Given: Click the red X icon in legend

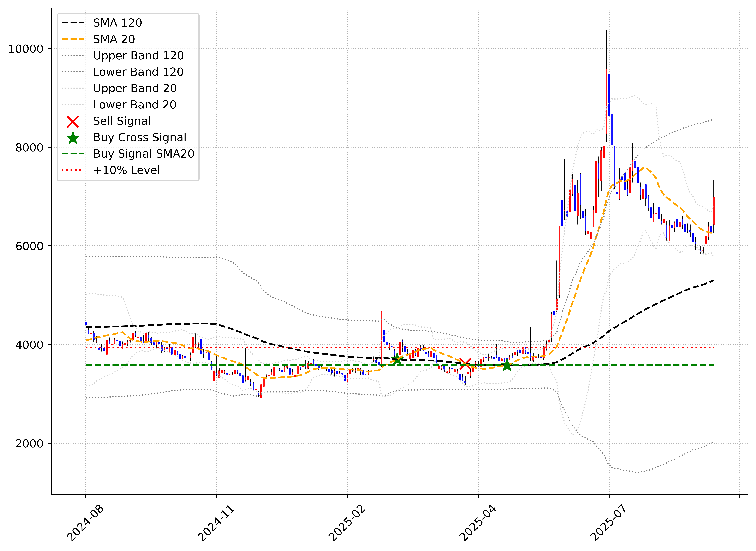Looking at the screenshot, I should pos(73,122).
